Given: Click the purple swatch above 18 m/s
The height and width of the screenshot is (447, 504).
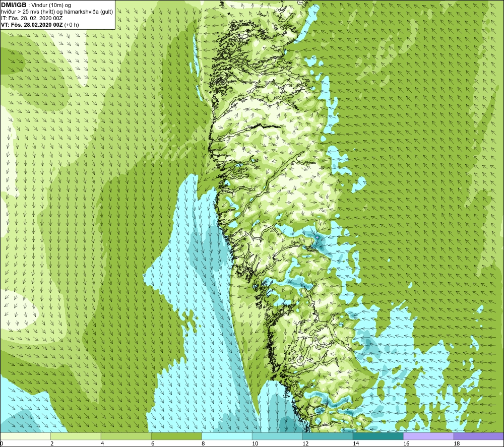Looking at the screenshot, I should [x=479, y=436].
